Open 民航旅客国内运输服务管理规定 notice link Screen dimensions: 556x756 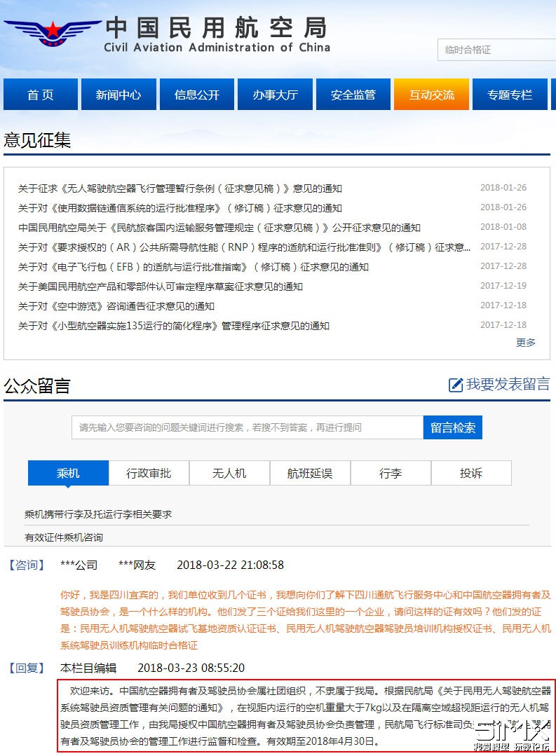(x=219, y=228)
